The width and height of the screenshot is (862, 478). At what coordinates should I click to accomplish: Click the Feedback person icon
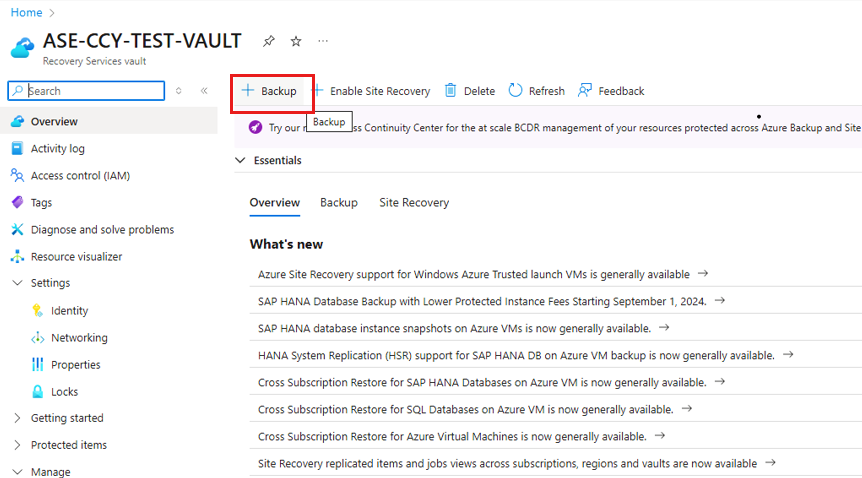585,90
